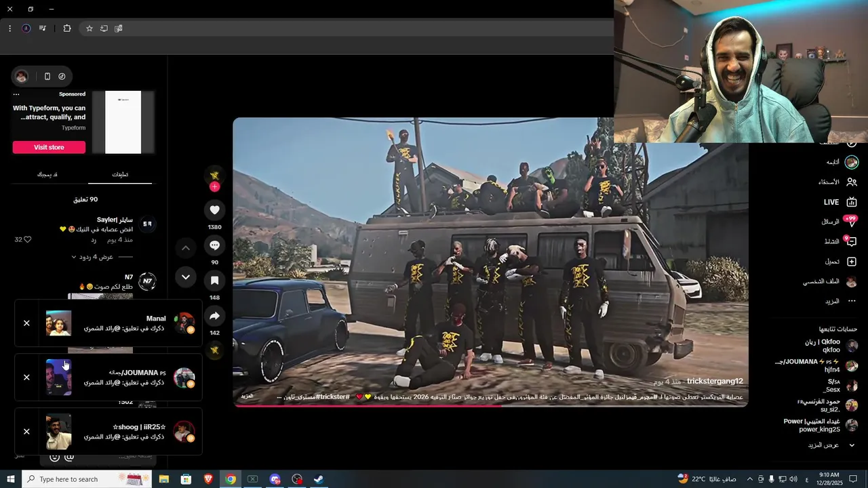Open Manal notification video thumbnail
Image resolution: width=868 pixels, height=488 pixels.
(58, 323)
